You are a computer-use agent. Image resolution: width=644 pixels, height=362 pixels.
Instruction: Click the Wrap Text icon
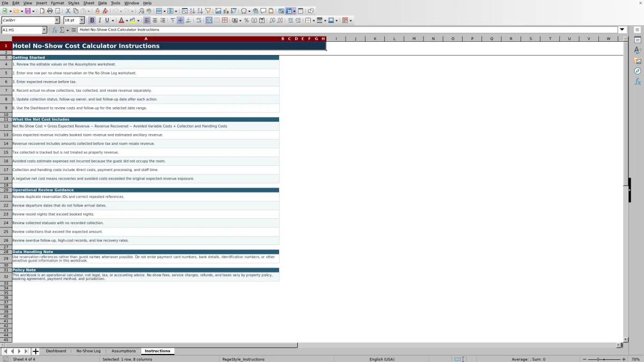[199, 20]
